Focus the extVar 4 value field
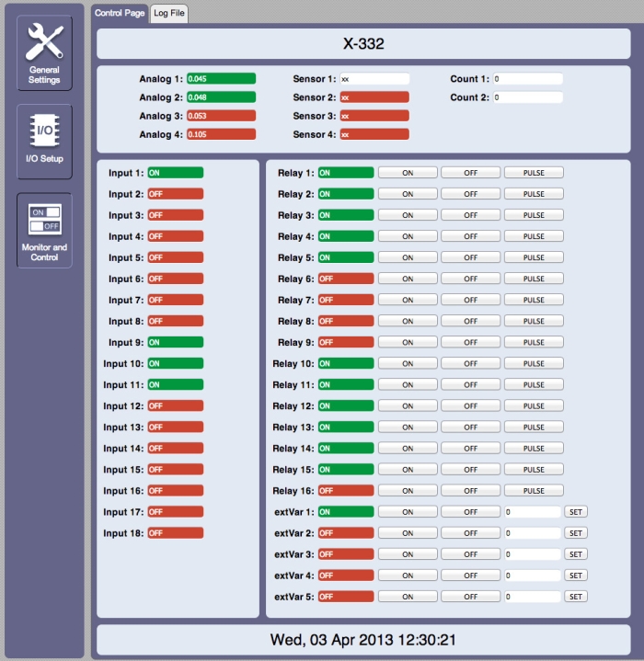 (533, 576)
